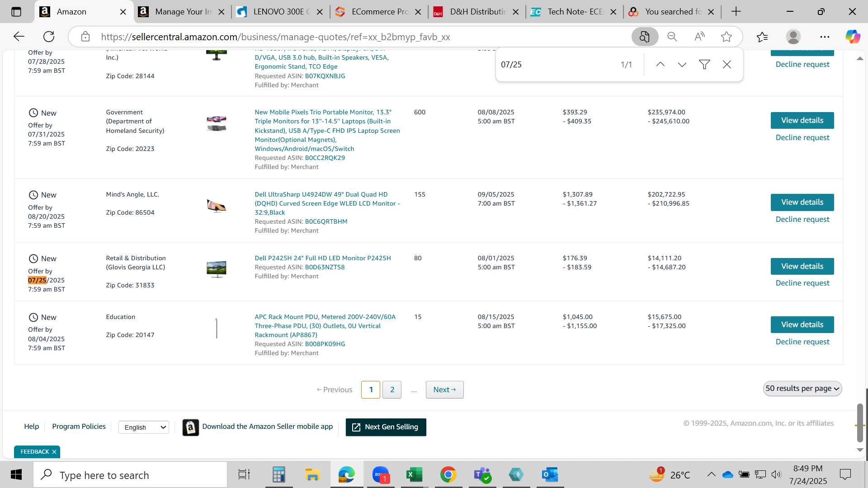Open the browser Settings and more menu
The height and width of the screenshot is (488, 868).
point(825,37)
